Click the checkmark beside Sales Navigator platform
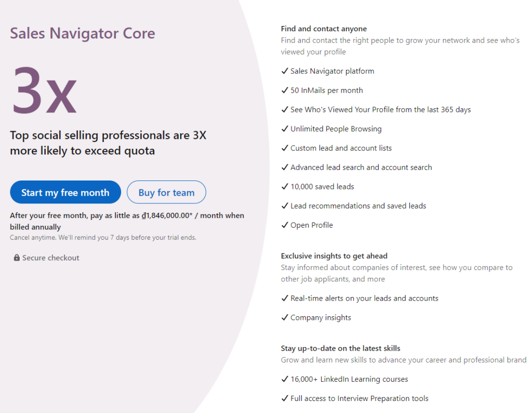The width and height of the screenshot is (532, 413). coord(285,71)
